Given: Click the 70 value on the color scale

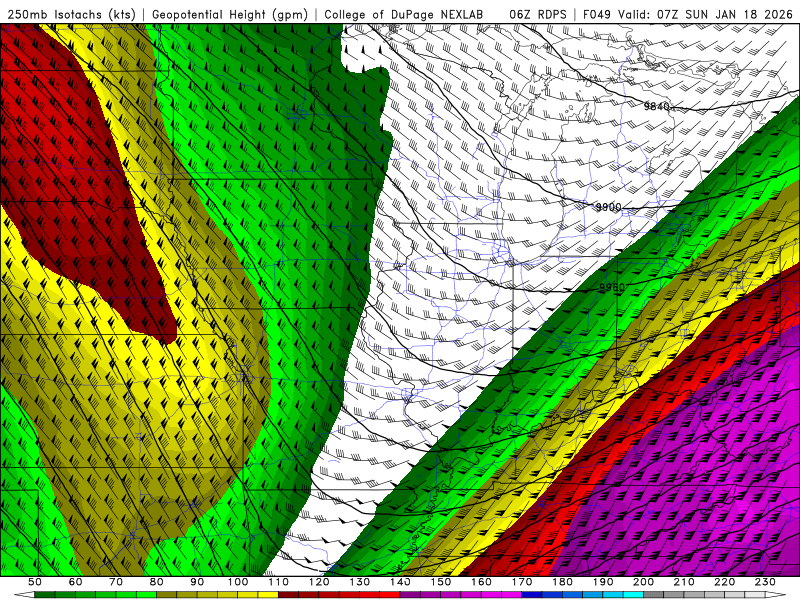Looking at the screenshot, I should (x=116, y=582).
